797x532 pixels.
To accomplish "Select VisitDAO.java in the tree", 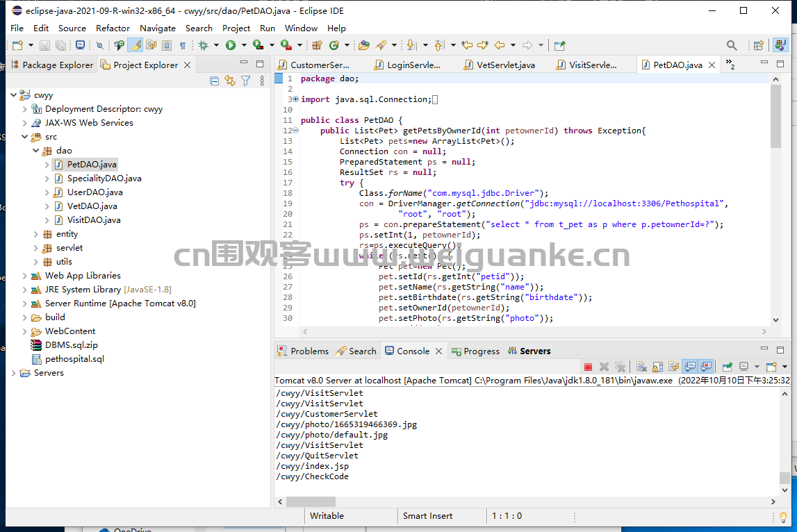I will 94,220.
